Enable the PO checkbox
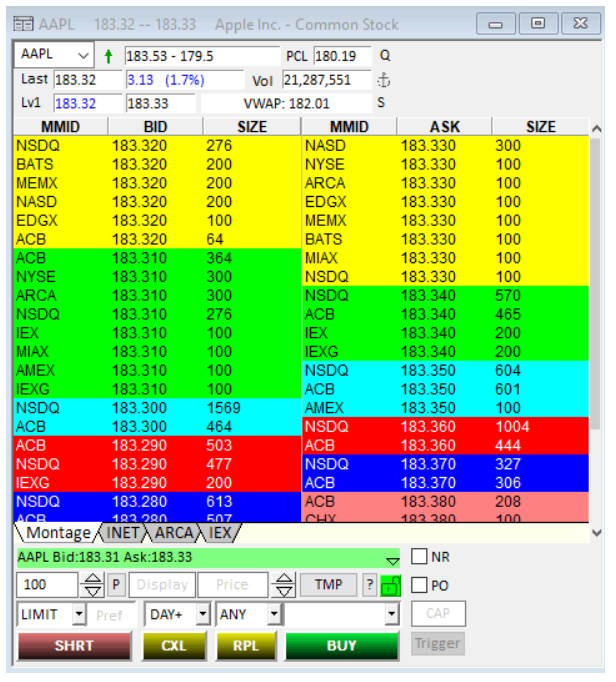 tap(419, 585)
